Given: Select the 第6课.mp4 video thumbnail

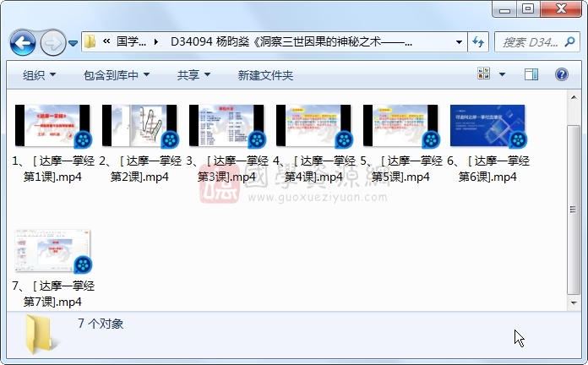Looking at the screenshot, I should tap(487, 126).
